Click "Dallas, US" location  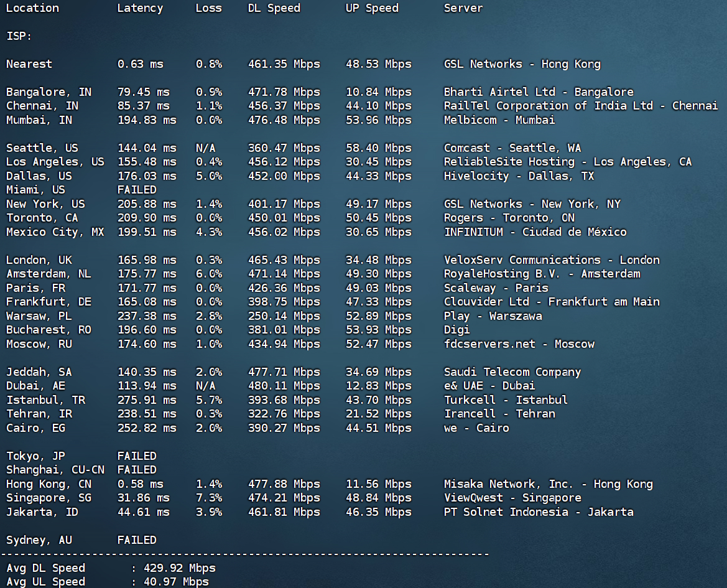[39, 176]
